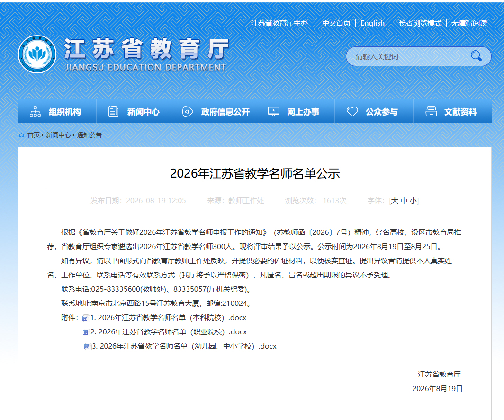Download 名师名单（职业院校）.docx
This screenshot has width=504, height=420.
(169, 332)
